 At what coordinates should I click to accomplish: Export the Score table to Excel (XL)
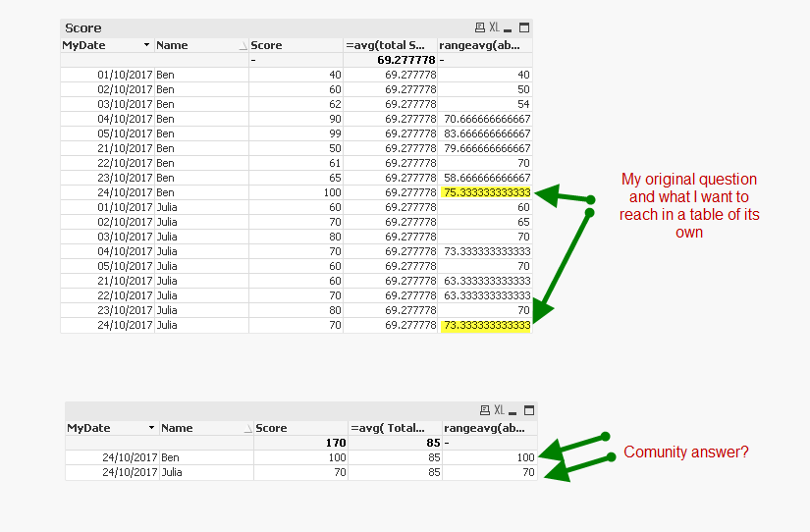pos(495,27)
